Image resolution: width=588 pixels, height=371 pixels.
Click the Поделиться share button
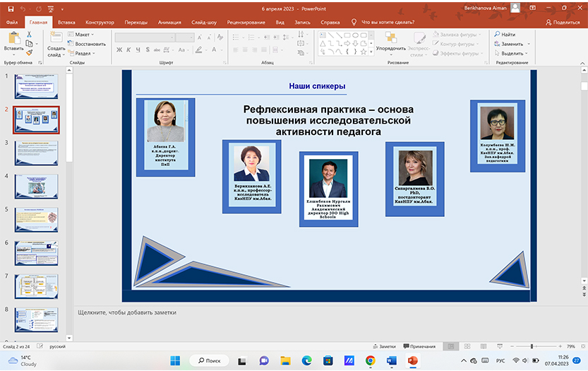(563, 22)
